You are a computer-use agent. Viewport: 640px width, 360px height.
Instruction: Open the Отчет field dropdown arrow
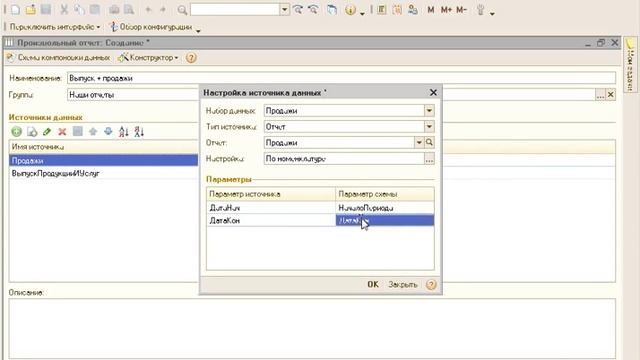419,142
